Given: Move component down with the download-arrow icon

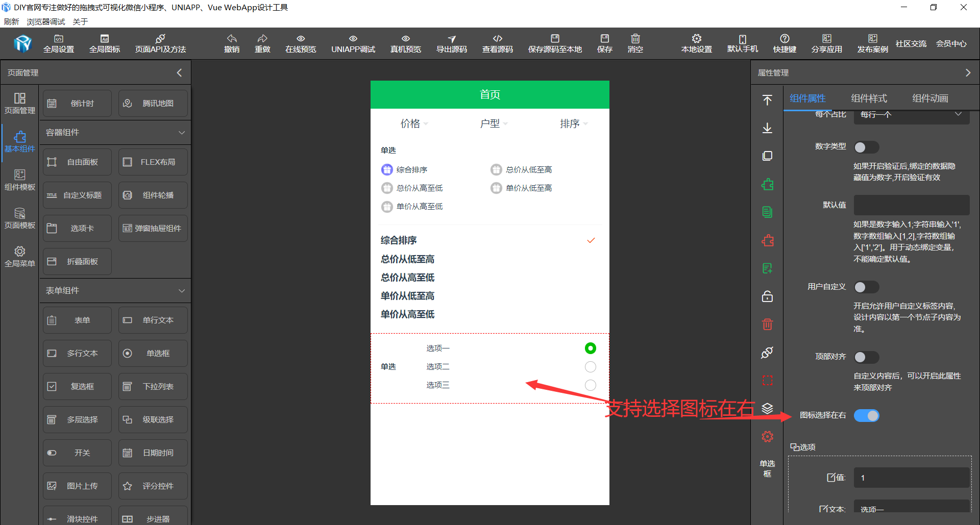Looking at the screenshot, I should (767, 128).
